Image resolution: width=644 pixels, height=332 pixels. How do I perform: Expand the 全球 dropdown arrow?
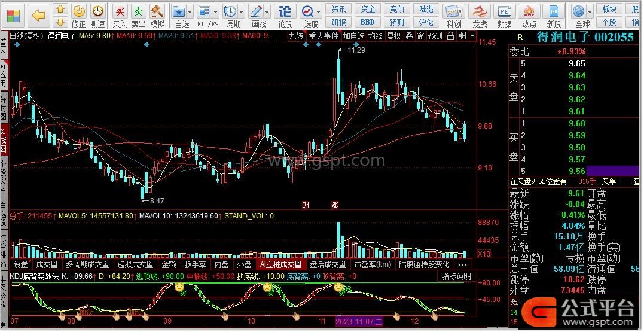[590, 12]
